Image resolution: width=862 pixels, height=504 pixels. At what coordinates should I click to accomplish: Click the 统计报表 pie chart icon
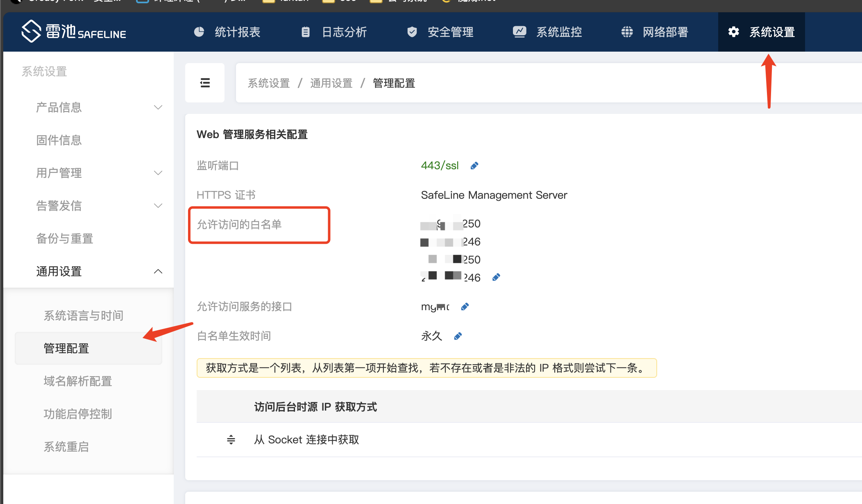pyautogui.click(x=199, y=32)
